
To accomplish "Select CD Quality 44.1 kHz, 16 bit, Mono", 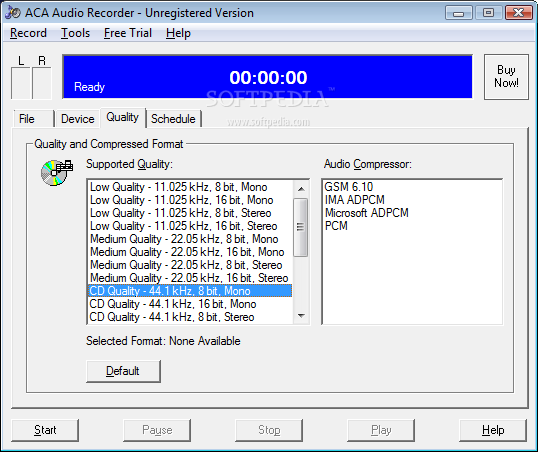I will pyautogui.click(x=190, y=304).
